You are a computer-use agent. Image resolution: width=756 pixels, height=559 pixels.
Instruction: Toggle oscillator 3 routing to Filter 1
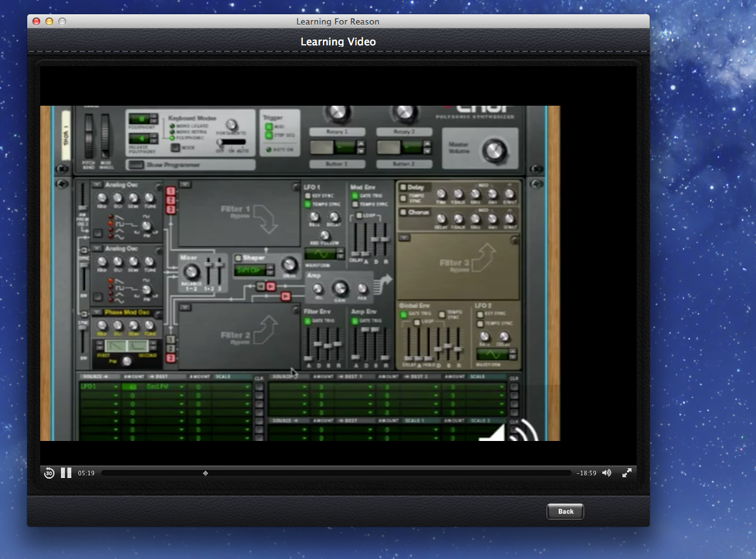(x=170, y=209)
